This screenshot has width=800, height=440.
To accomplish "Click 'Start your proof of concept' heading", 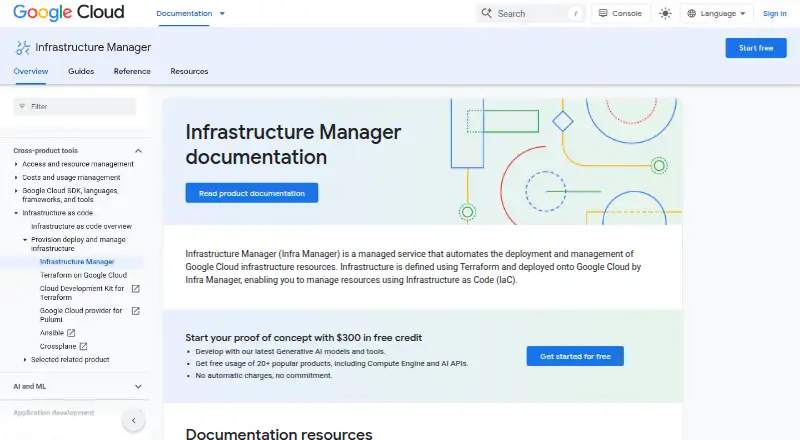I will pos(304,337).
